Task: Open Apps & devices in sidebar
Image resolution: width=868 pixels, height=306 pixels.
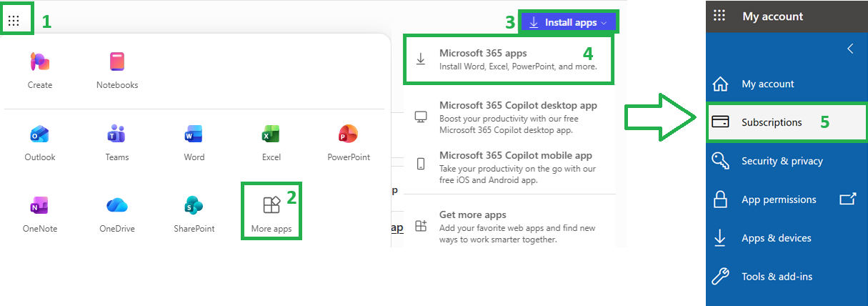Action: point(787,238)
